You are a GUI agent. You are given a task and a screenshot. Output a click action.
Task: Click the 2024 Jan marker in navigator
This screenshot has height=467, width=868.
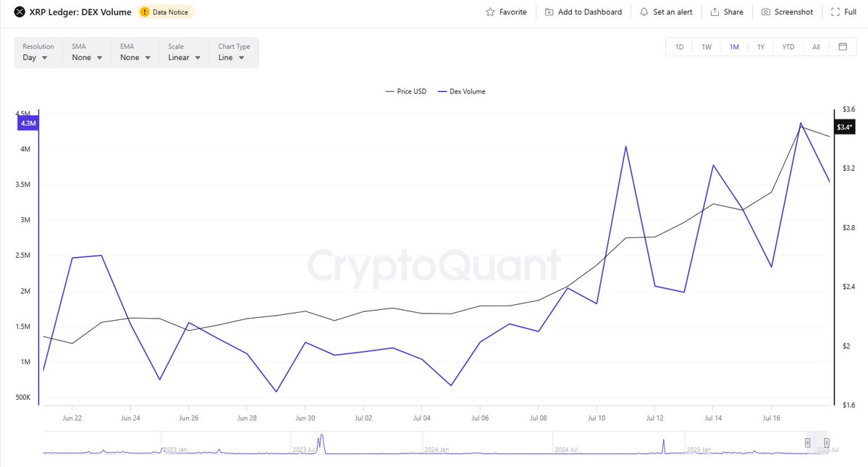click(437, 450)
